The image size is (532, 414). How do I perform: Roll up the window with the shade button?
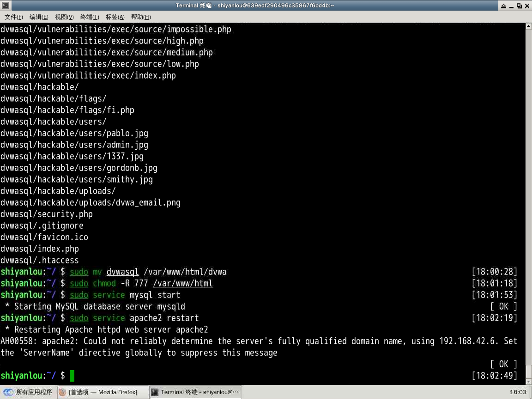click(x=503, y=6)
